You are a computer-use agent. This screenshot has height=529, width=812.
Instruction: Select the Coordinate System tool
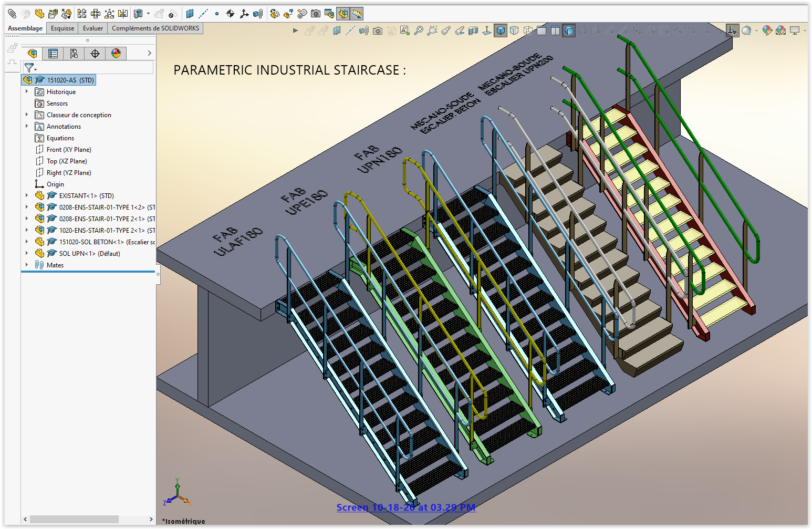(244, 14)
